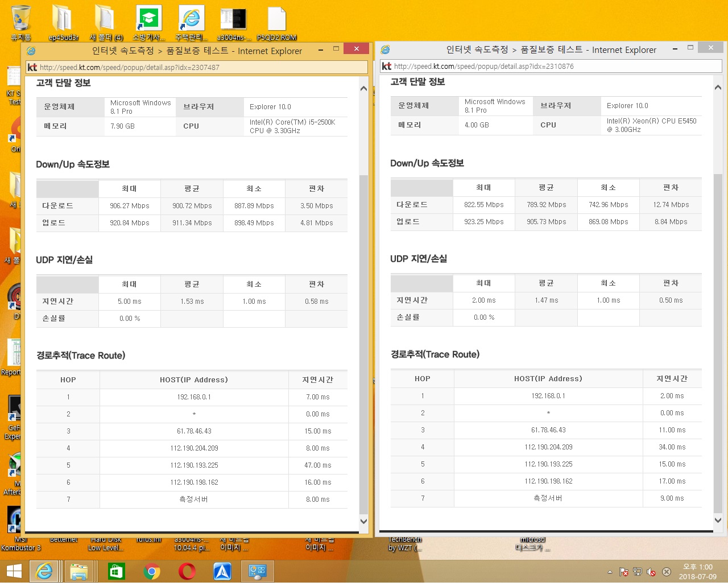Launch the 주택관리 Internet Explorer shortcut
This screenshot has width=728, height=586.
pos(192,23)
